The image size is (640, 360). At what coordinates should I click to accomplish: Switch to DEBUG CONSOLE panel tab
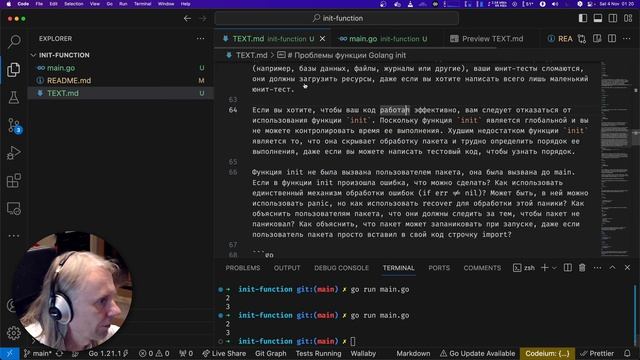(x=341, y=268)
